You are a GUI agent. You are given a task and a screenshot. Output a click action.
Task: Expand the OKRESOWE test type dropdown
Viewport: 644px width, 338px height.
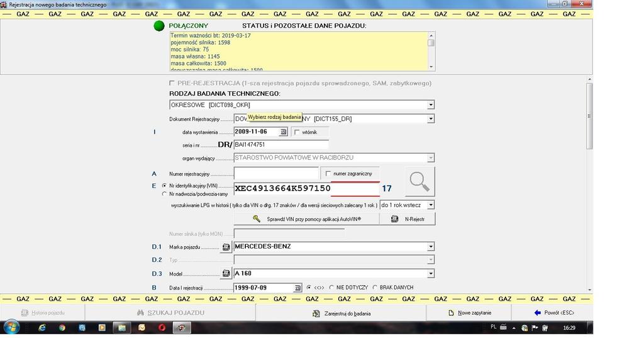pyautogui.click(x=430, y=105)
